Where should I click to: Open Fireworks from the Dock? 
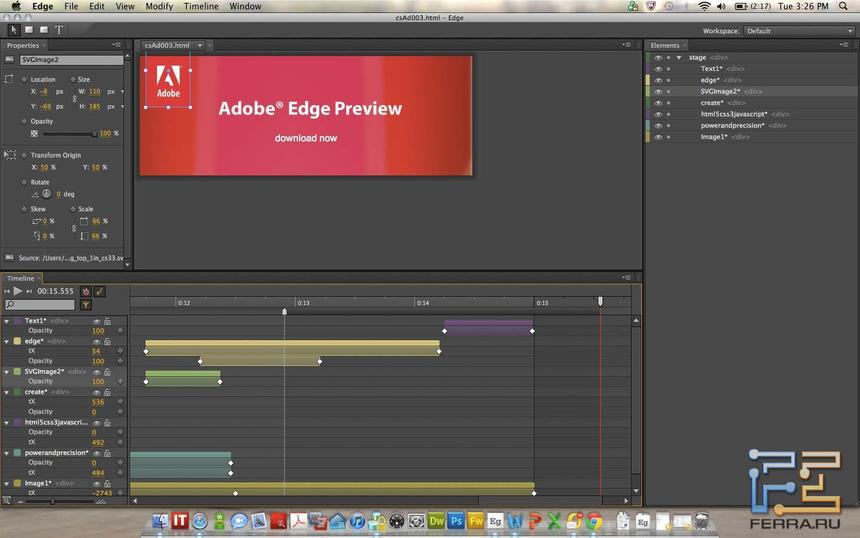tap(476, 520)
